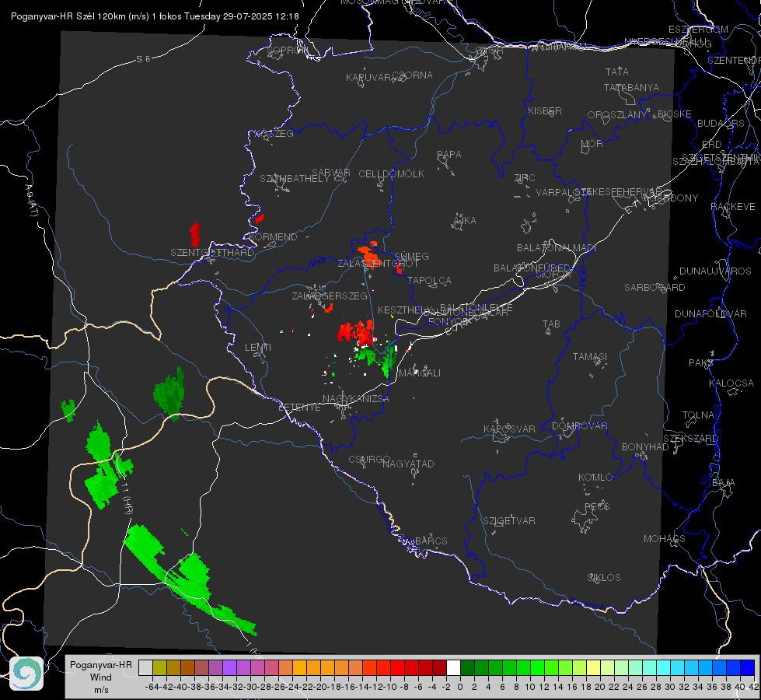This screenshot has width=761, height=700.
Task: Click the TAPOLCA label
Action: click(429, 281)
